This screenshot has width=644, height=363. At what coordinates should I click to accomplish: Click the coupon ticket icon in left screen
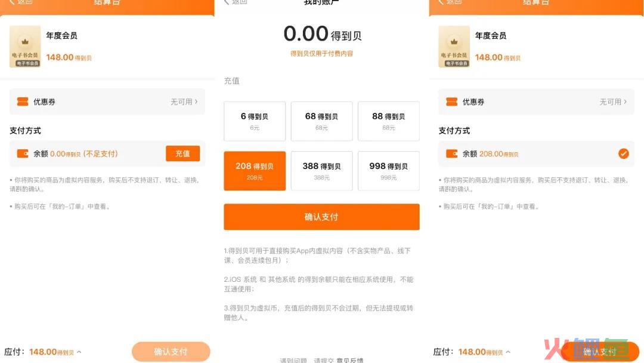point(23,101)
